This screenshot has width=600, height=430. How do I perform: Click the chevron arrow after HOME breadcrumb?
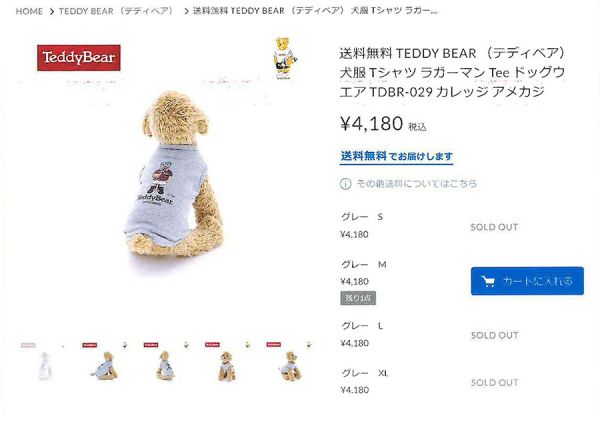click(52, 11)
